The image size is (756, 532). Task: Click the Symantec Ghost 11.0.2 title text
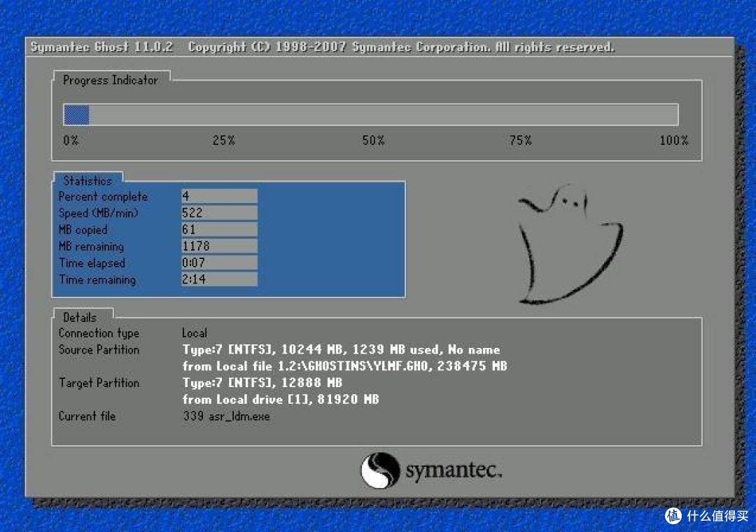(101, 47)
